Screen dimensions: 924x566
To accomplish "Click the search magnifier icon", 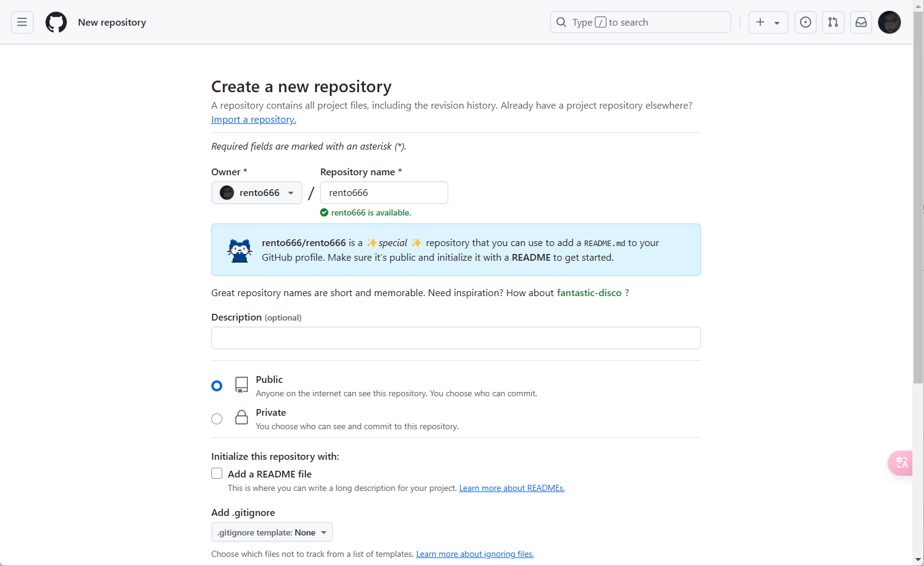I will tap(561, 23).
